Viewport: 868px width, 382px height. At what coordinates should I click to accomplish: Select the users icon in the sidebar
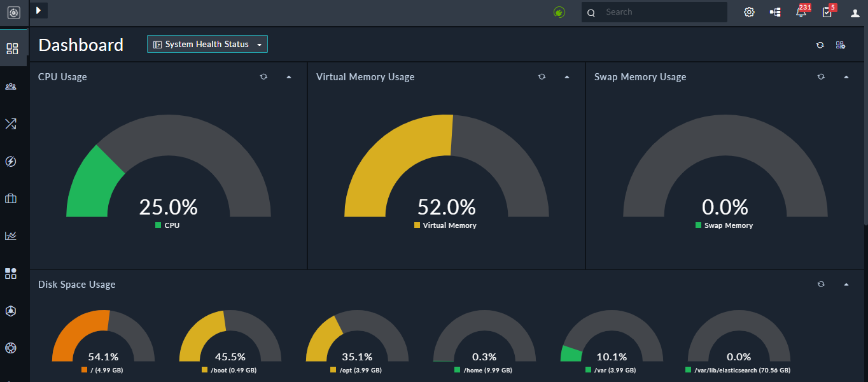tap(13, 87)
